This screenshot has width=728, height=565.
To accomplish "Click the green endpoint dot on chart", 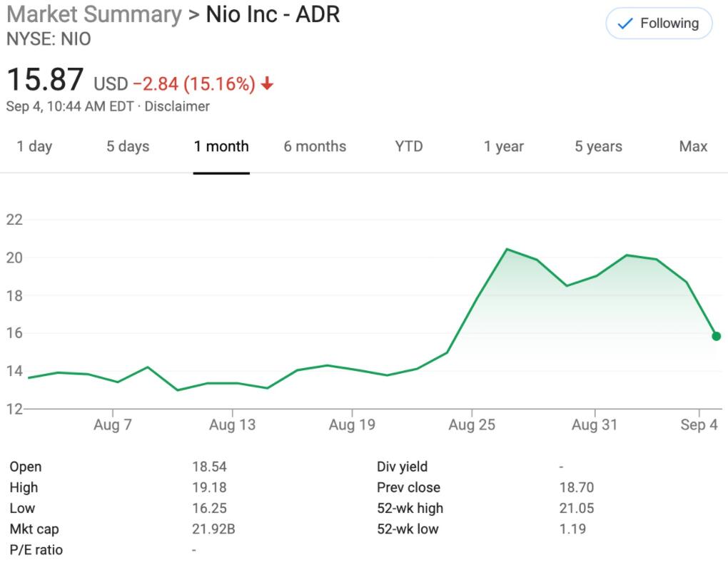I will [x=717, y=335].
